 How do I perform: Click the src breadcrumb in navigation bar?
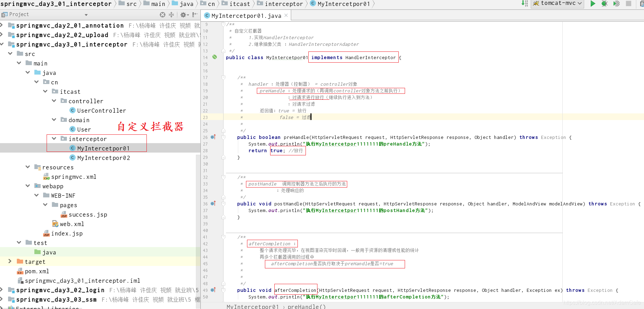pos(128,4)
